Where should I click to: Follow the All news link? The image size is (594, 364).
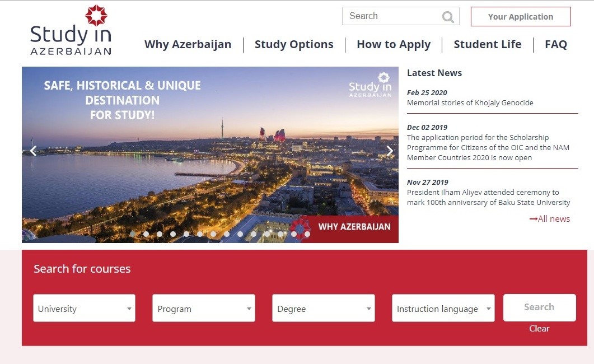point(550,218)
